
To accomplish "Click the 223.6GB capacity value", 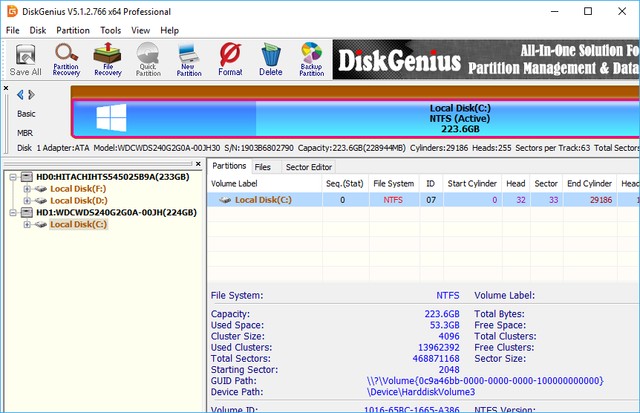I will point(442,314).
